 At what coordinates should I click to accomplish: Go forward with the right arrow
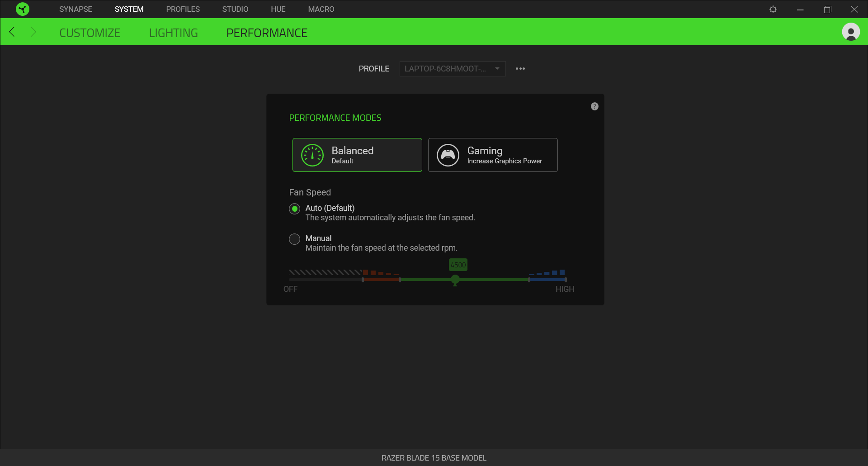click(33, 32)
